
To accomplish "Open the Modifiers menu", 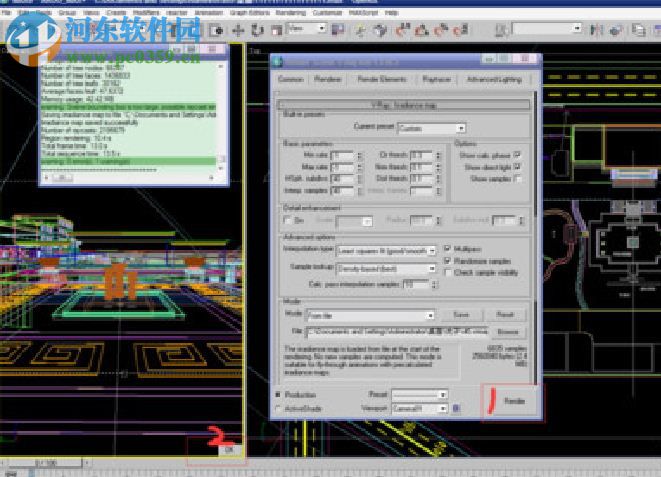I will (146, 13).
